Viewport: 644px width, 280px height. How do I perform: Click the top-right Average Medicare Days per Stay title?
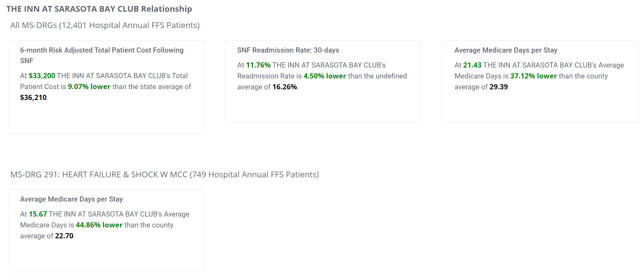coord(506,50)
